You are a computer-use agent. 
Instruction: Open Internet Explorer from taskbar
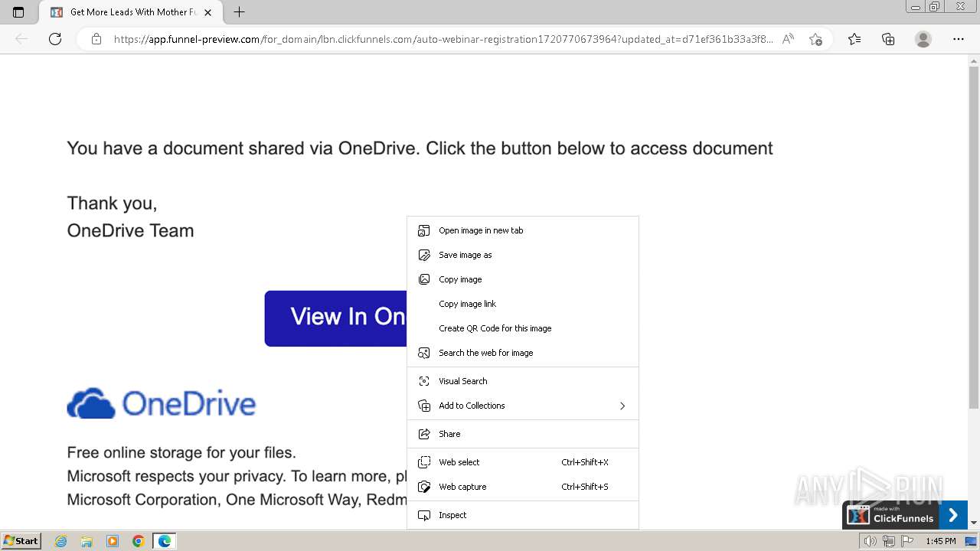61,541
